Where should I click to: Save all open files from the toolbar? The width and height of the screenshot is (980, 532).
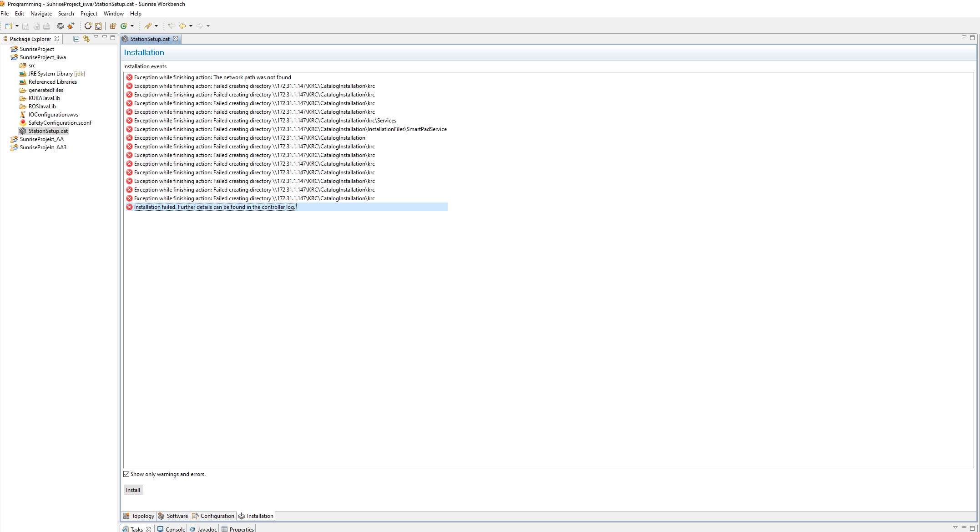coord(36,26)
